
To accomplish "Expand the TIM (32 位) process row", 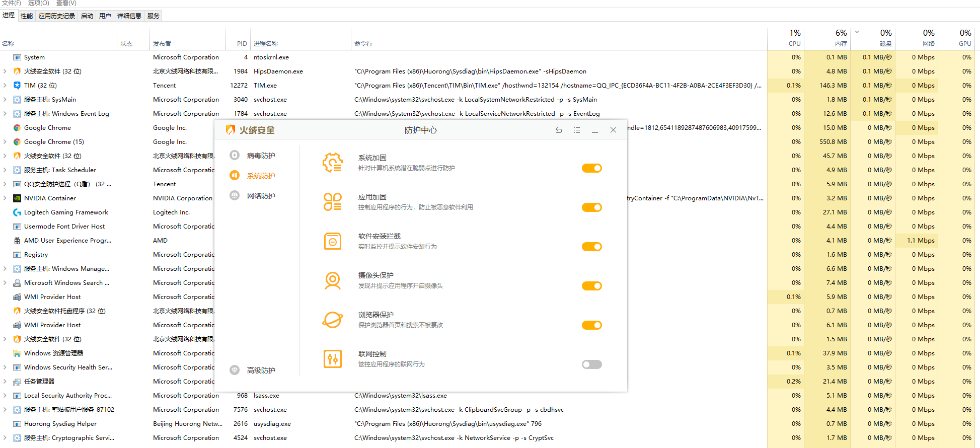I will coord(5,85).
